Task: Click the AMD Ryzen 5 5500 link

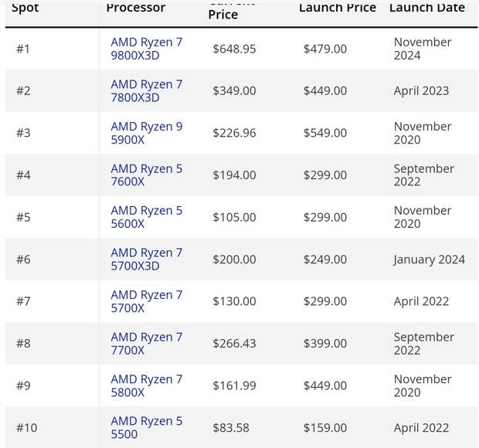Action: coord(146,428)
